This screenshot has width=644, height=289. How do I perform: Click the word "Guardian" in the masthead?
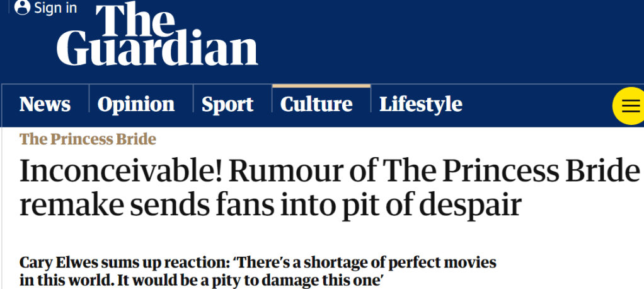(158, 49)
